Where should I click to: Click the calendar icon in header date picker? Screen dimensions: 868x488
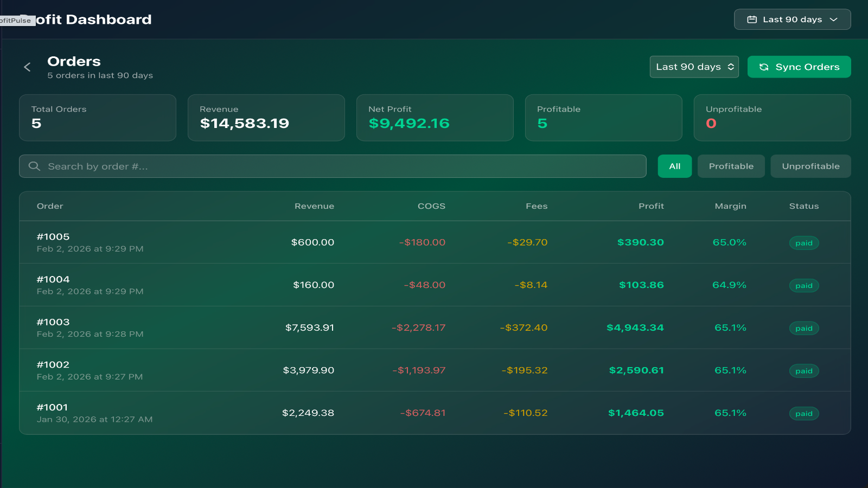(752, 20)
